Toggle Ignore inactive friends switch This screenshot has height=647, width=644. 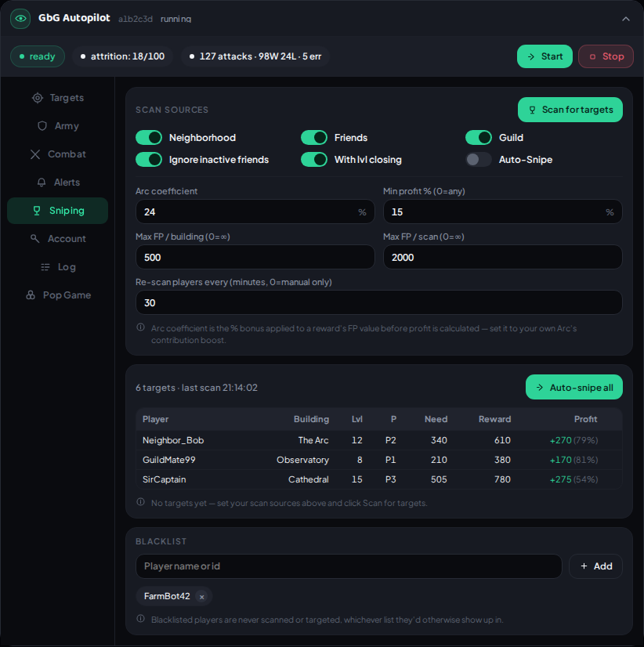(x=149, y=159)
